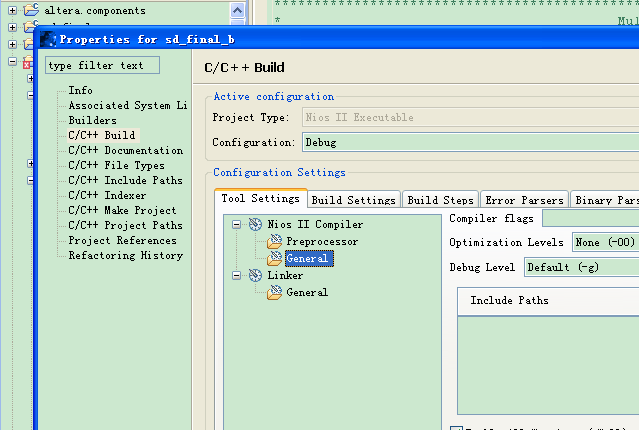Select Refactoring History page
639x430 pixels.
pyautogui.click(x=126, y=255)
